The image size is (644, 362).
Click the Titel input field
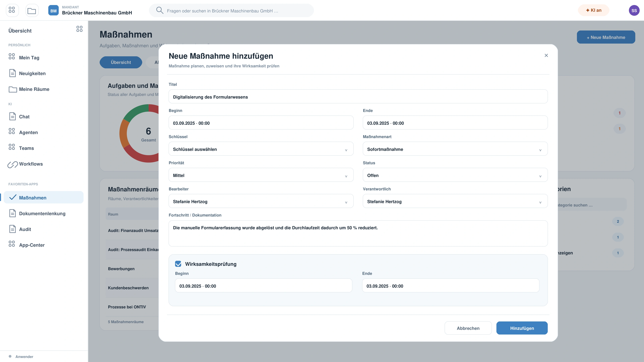358,97
